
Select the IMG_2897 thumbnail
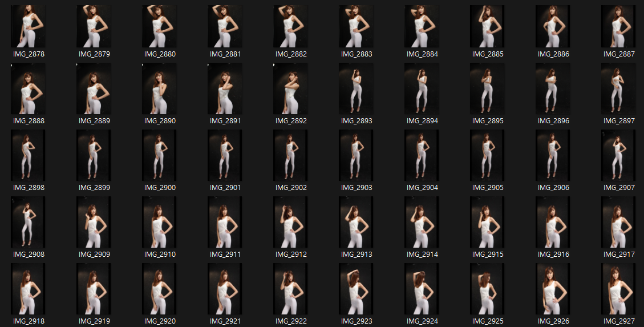point(619,88)
